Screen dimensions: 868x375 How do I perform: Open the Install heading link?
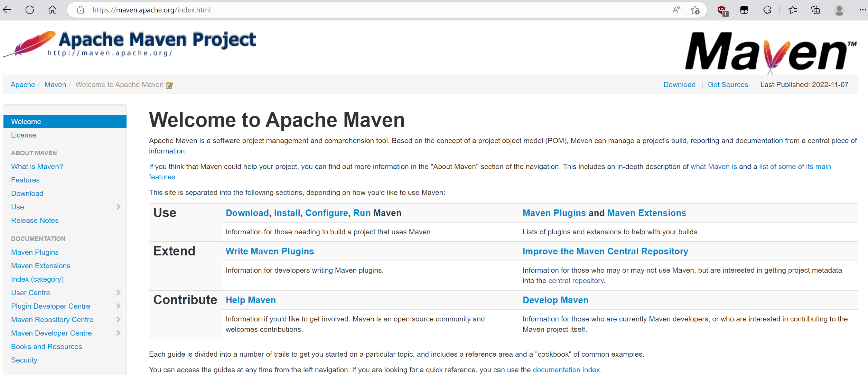pyautogui.click(x=287, y=213)
